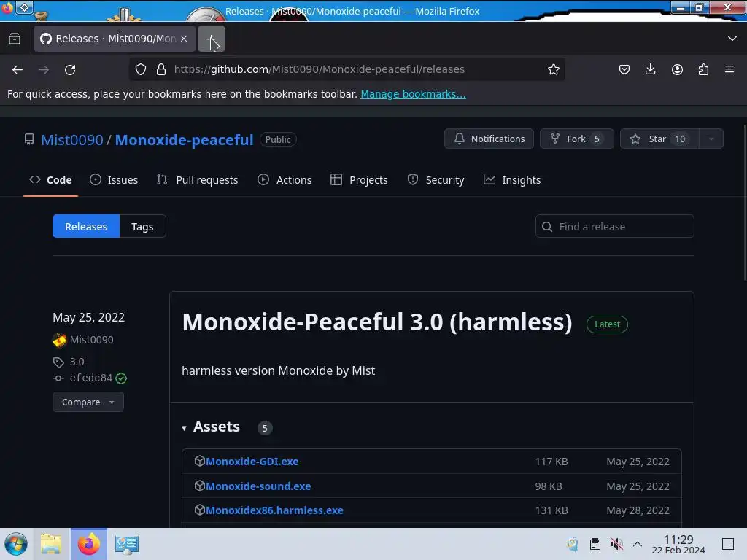
Task: Open Pull requests tab
Action: click(197, 180)
